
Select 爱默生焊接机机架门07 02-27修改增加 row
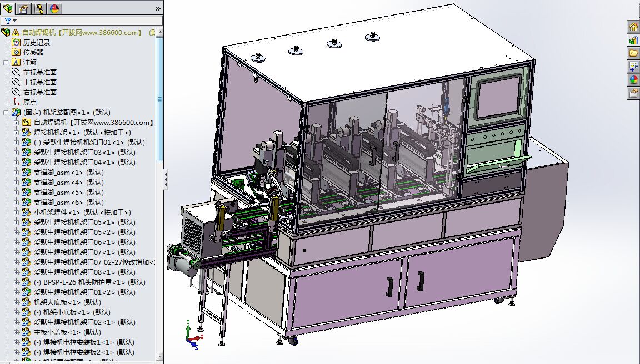tap(94, 262)
